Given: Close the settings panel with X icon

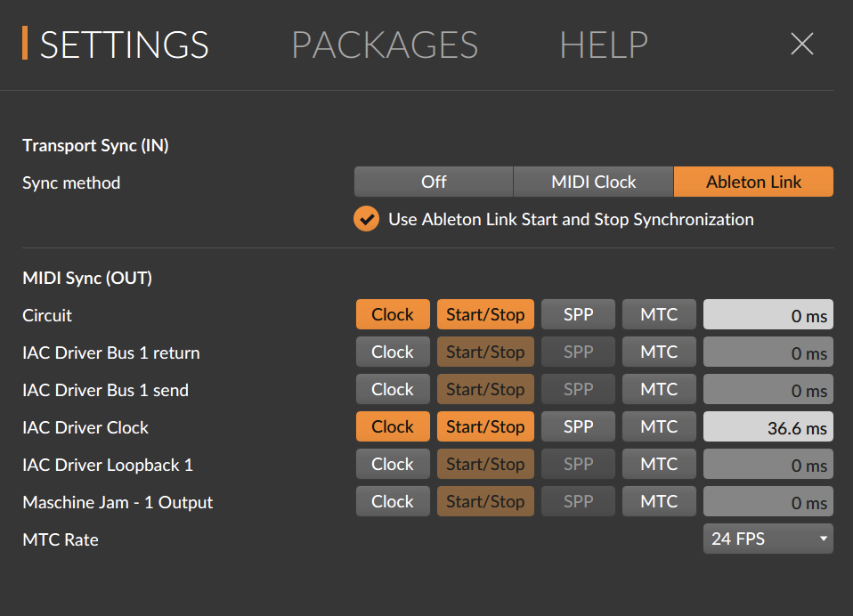Looking at the screenshot, I should [x=802, y=44].
